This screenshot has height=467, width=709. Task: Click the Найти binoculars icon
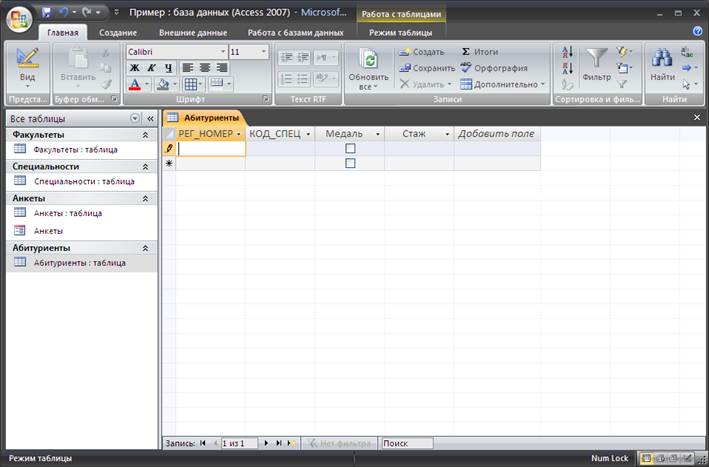click(x=662, y=58)
